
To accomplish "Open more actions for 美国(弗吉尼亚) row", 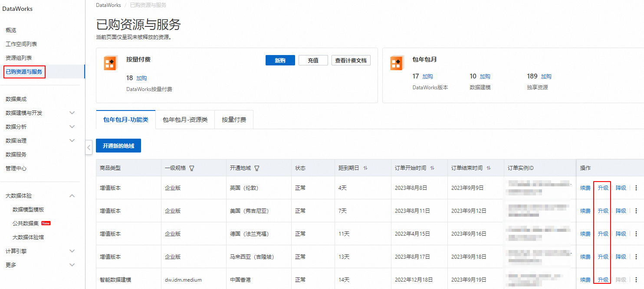I will [x=636, y=211].
